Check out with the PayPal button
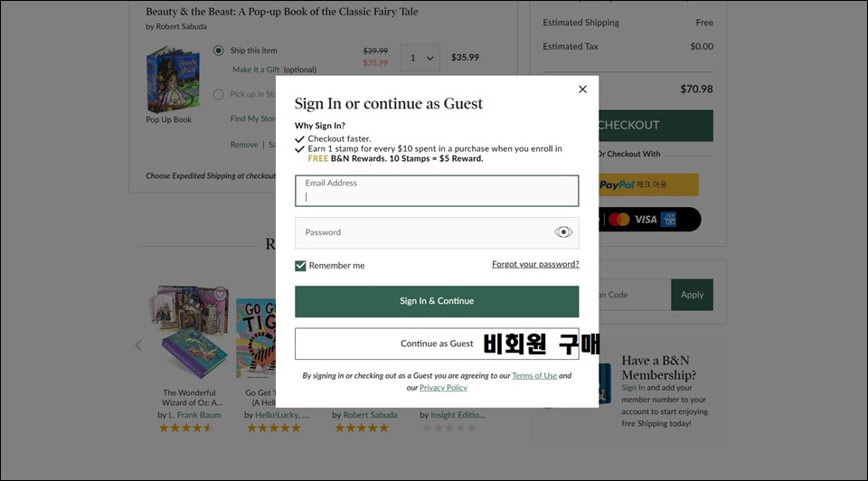Image resolution: width=868 pixels, height=481 pixels. click(x=648, y=184)
